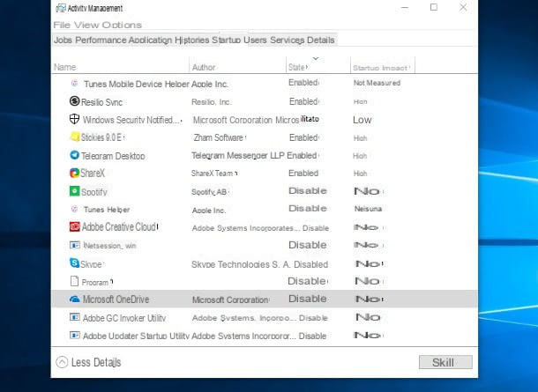Click the blank Program file icon
This screenshot has height=392, width=538.
[x=74, y=281]
